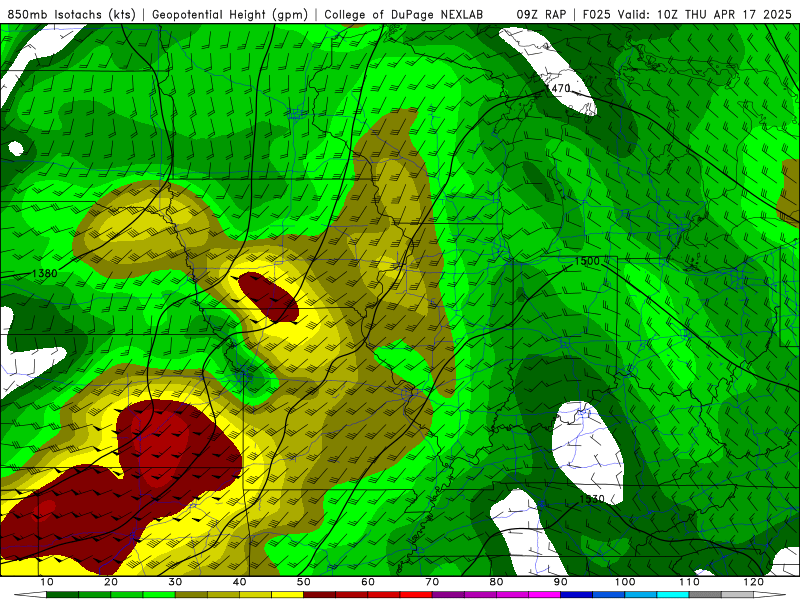Screen dimensions: 800x600
Task: Click the 60 value on the color scale
Action: [368, 582]
